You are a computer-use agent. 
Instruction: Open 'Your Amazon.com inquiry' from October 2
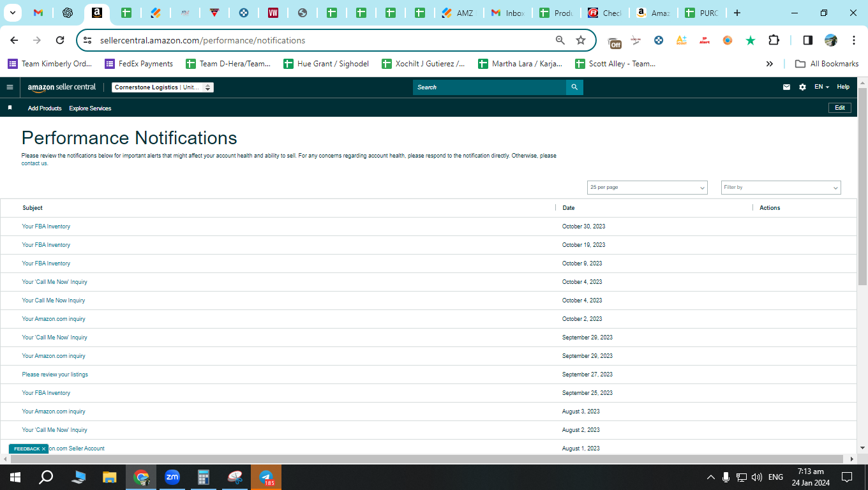[x=54, y=319]
